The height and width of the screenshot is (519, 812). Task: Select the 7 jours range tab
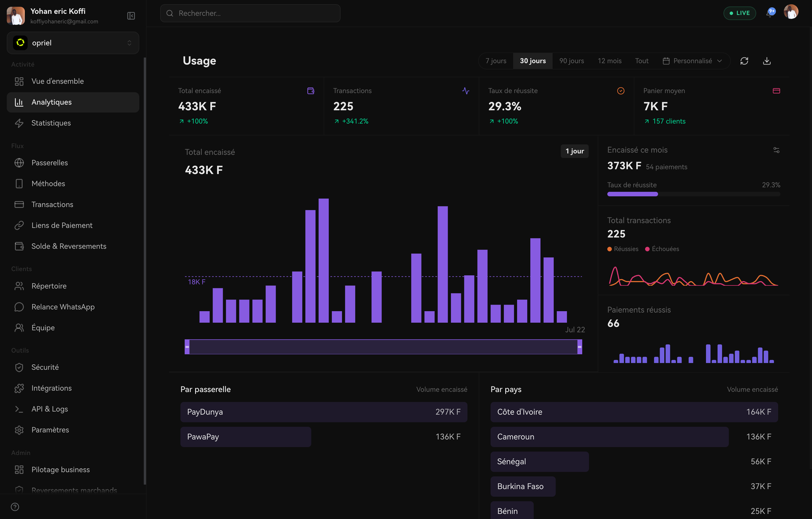coord(496,61)
